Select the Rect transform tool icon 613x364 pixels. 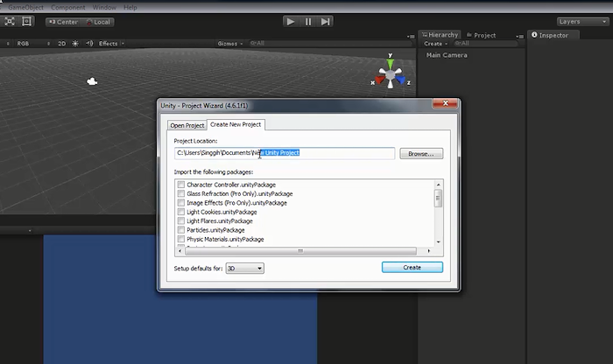pyautogui.click(x=26, y=22)
